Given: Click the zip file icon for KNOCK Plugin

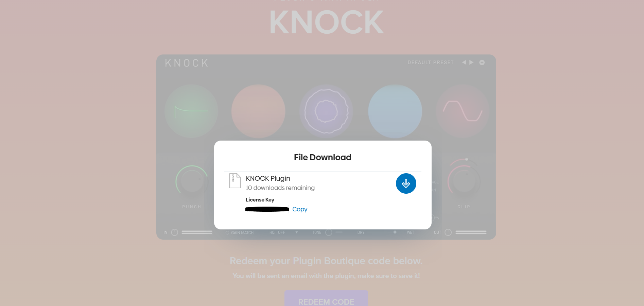Looking at the screenshot, I should point(235,181).
